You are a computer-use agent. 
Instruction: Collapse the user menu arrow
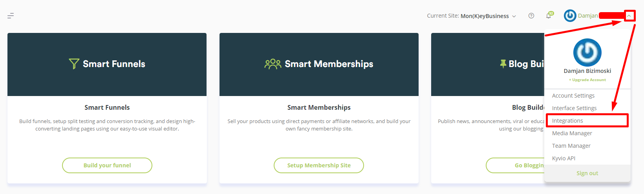coord(629,16)
